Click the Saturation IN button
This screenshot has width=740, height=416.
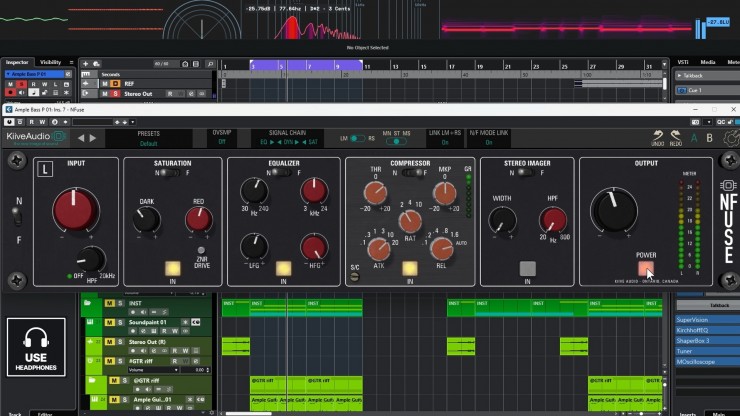tap(173, 269)
